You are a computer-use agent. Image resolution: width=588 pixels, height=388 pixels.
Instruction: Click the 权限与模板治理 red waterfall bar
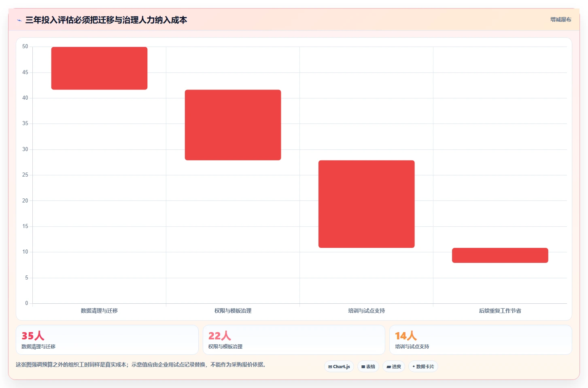click(x=233, y=125)
